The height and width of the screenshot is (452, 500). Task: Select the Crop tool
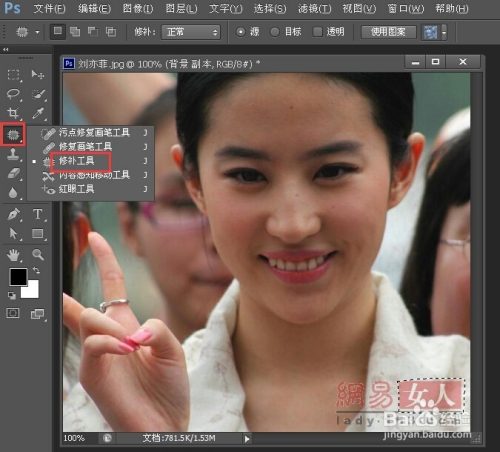pyautogui.click(x=13, y=113)
